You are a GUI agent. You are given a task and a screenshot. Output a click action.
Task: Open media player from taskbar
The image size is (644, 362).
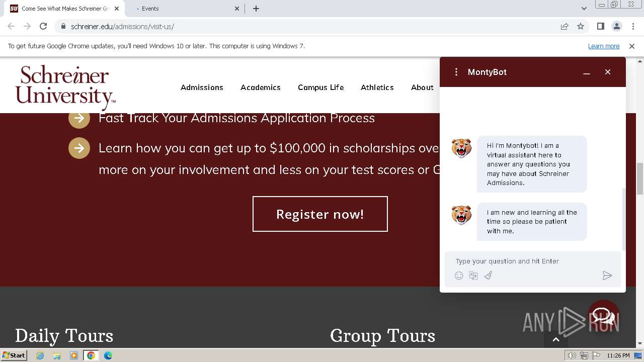(74, 355)
